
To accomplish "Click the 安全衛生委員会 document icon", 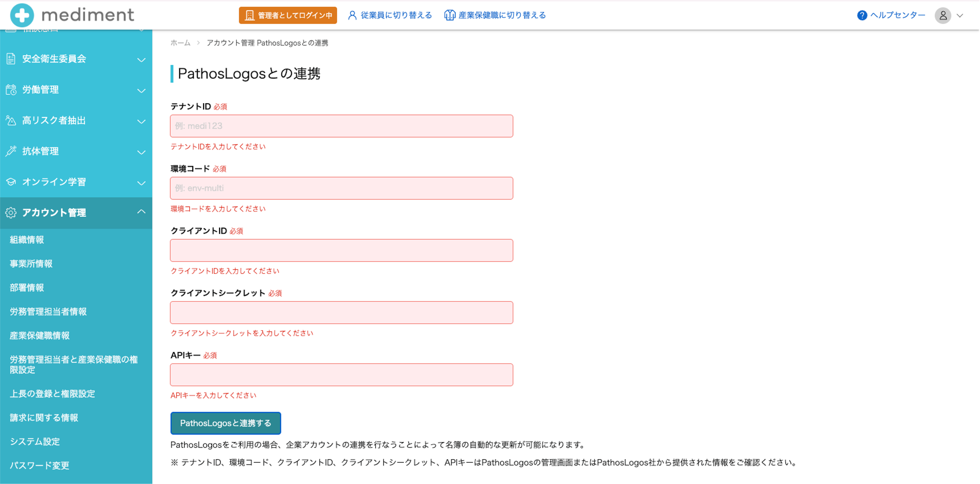I will click(x=11, y=59).
